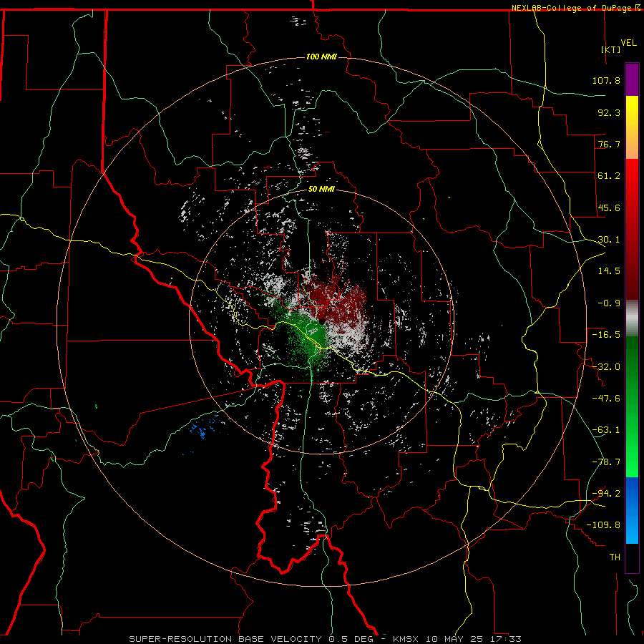Select the 45.6 scale value
The image size is (644, 644).
pos(609,208)
